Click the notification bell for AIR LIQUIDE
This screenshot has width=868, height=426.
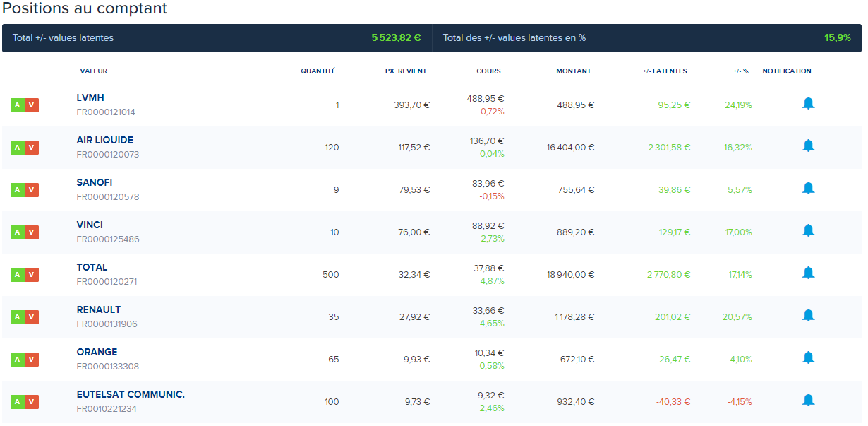pyautogui.click(x=808, y=146)
